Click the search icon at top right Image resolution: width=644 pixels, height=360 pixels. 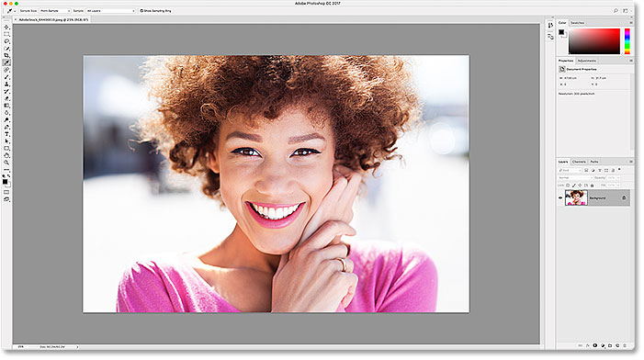[616, 11]
